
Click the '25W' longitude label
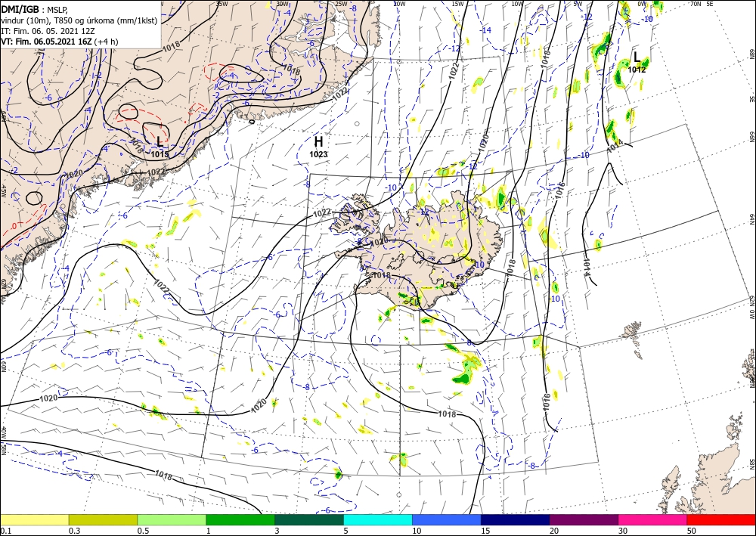coord(341,4)
